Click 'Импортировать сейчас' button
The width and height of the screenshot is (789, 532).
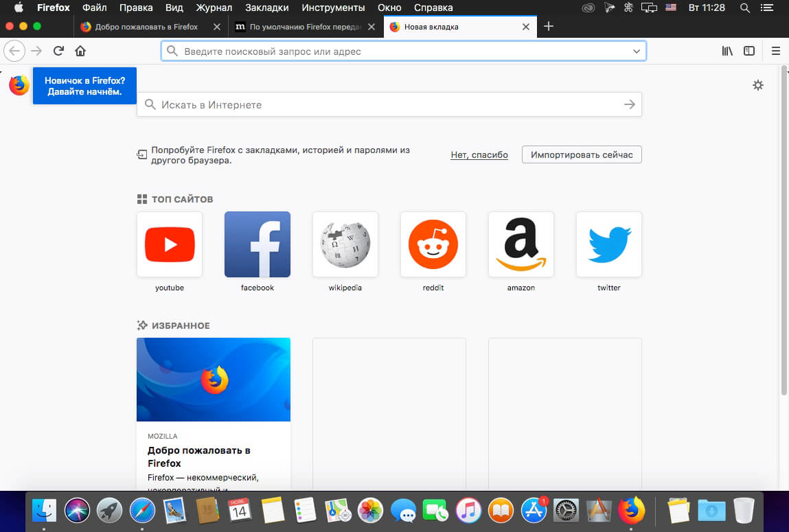click(x=582, y=154)
